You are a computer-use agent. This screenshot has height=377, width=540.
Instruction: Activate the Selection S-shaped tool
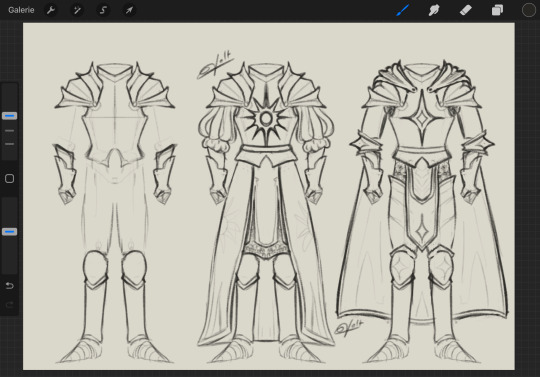[103, 10]
